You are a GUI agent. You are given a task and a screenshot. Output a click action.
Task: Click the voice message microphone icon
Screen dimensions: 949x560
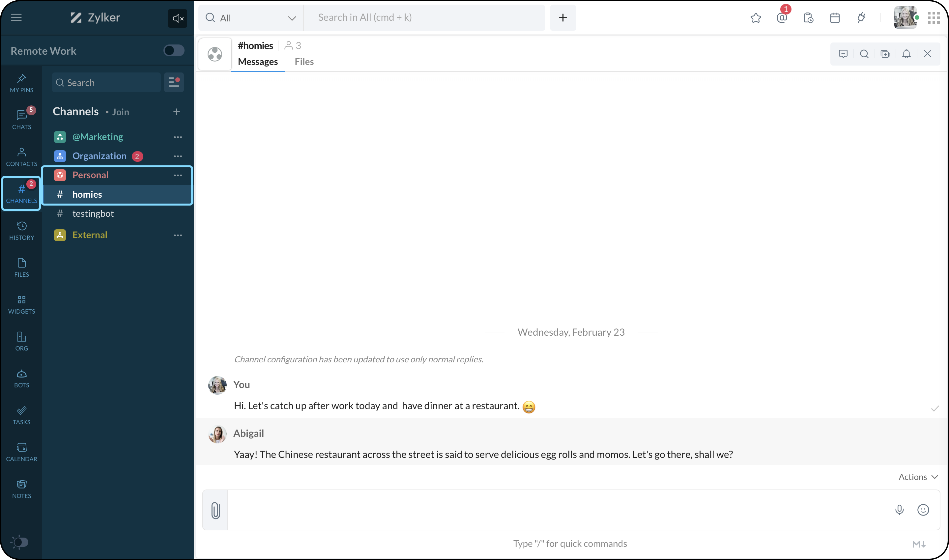(x=899, y=510)
